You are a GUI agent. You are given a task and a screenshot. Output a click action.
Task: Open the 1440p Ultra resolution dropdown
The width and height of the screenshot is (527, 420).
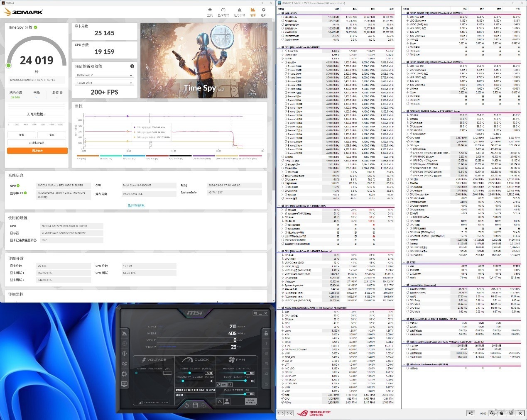104,83
